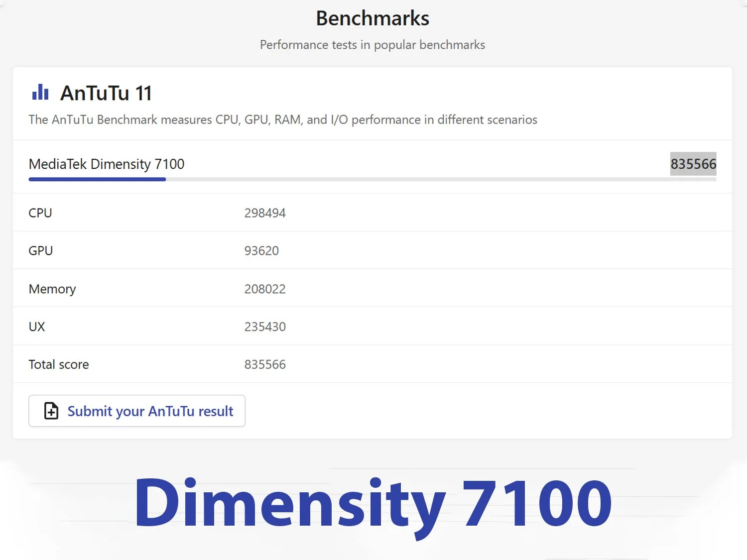Image resolution: width=747 pixels, height=560 pixels.
Task: Click the Benchmarks page heading
Action: [373, 18]
